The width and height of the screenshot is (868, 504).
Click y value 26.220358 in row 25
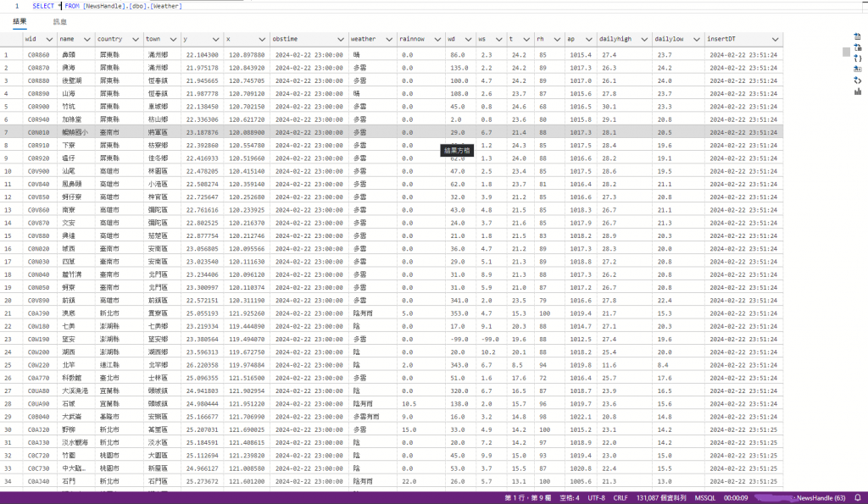[x=202, y=365]
